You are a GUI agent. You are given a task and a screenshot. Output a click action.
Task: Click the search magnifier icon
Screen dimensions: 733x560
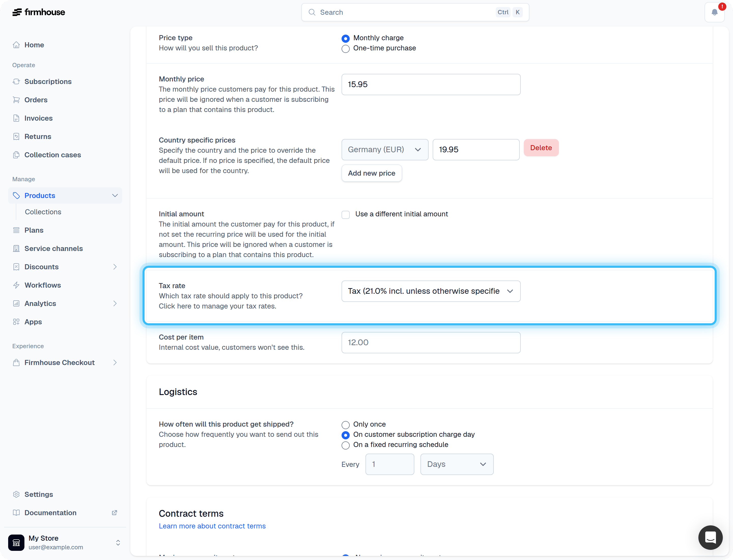click(312, 12)
